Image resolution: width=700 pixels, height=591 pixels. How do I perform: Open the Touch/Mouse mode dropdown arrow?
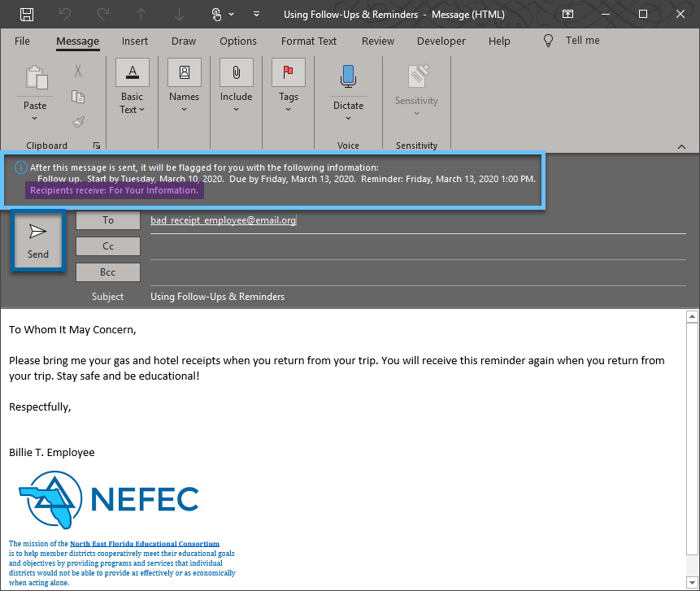coord(231,15)
